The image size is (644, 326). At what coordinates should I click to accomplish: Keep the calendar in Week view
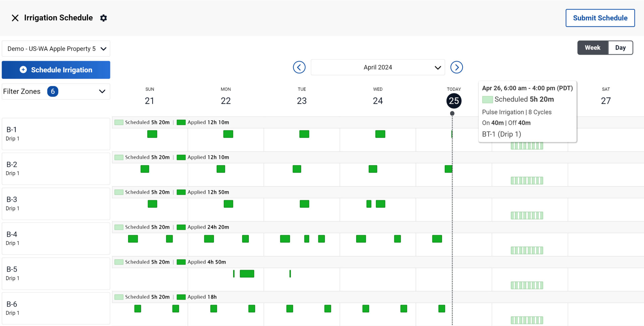point(592,47)
